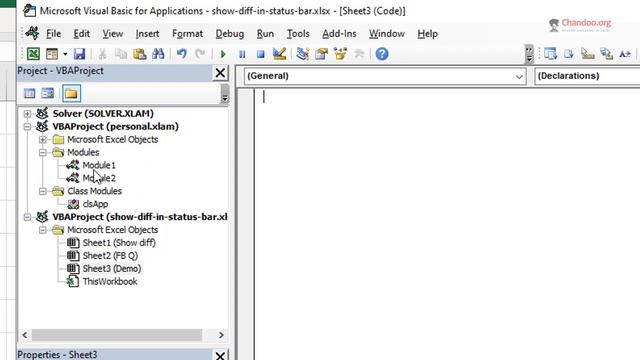Open VBA Help question mark icon

pyautogui.click(x=382, y=54)
